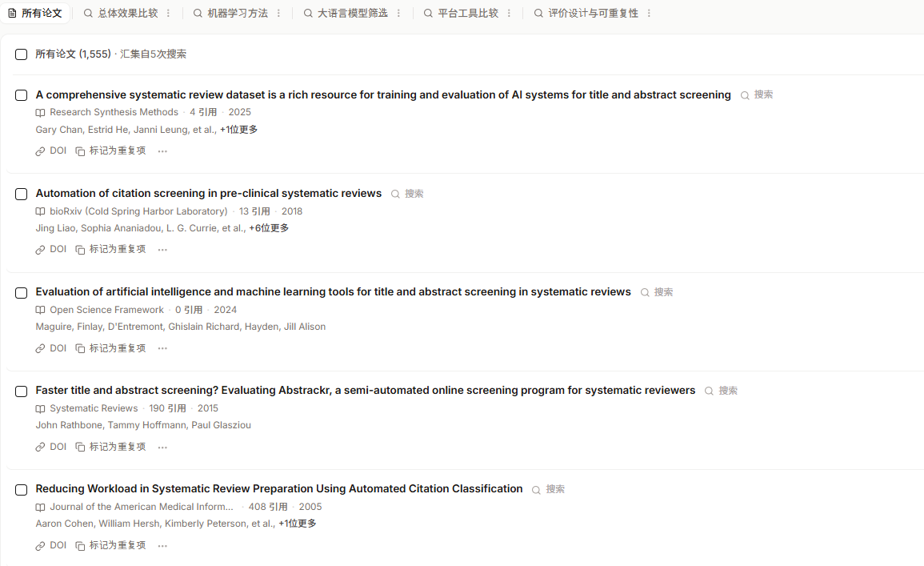Open paper 'Reducing Workload in Systematic Review Preparation'
Screen dimensions: 924x566
point(278,488)
